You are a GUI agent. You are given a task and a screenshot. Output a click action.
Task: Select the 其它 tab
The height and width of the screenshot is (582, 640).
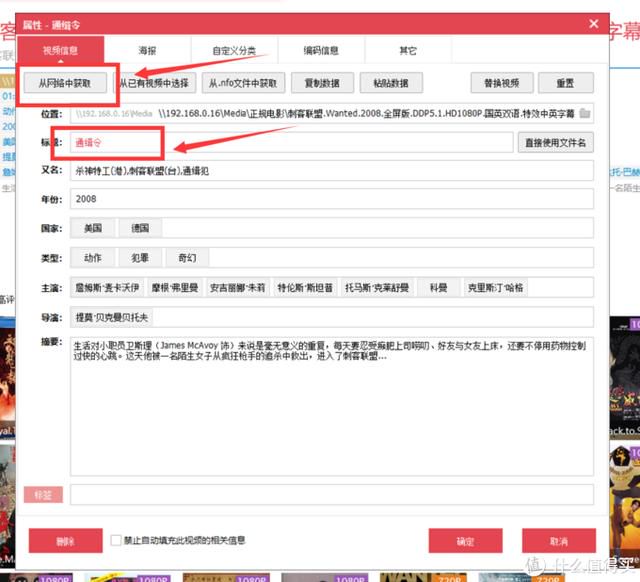[408, 50]
